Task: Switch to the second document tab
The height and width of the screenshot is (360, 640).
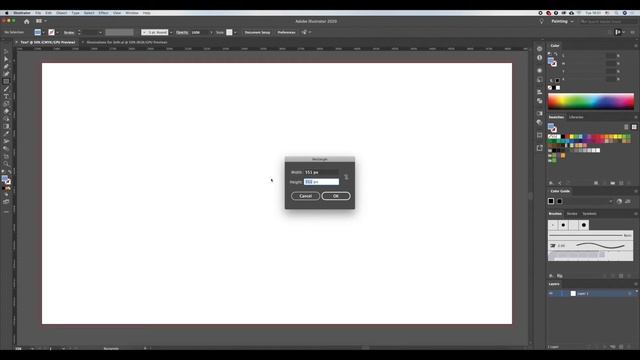Action: pyautogui.click(x=127, y=42)
